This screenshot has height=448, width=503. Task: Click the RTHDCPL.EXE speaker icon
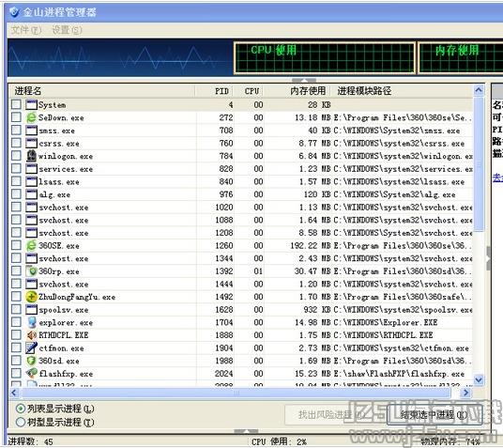31,335
